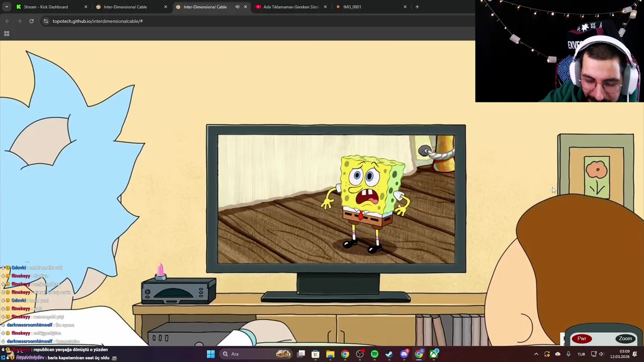644x362 pixels.
Task: Close the active Inter-Dimensional Cable tab
Action: tap(246, 7)
